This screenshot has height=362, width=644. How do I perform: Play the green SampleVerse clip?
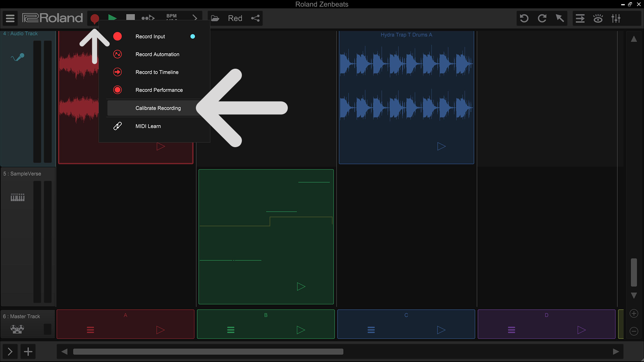pyautogui.click(x=301, y=287)
